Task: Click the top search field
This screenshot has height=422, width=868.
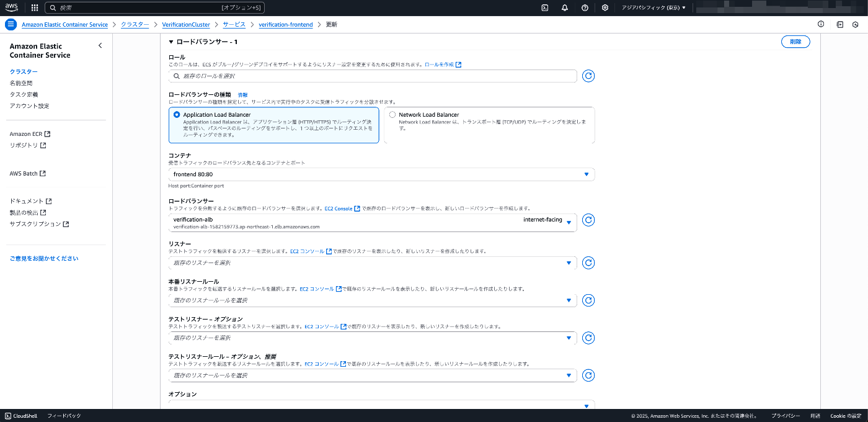Action: coord(155,8)
